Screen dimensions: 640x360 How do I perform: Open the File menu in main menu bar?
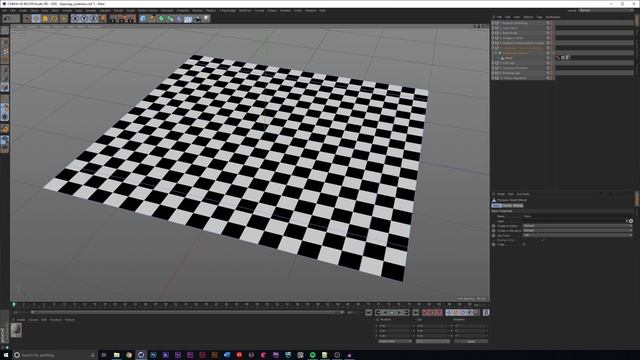[x=5, y=11]
